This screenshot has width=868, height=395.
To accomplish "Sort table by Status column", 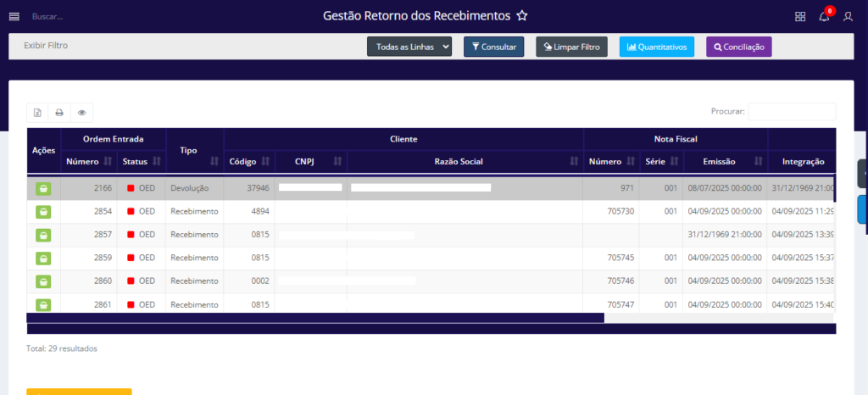I will 141,161.
